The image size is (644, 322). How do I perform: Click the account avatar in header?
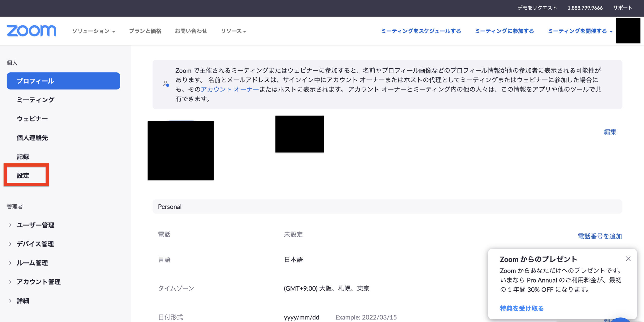point(628,30)
